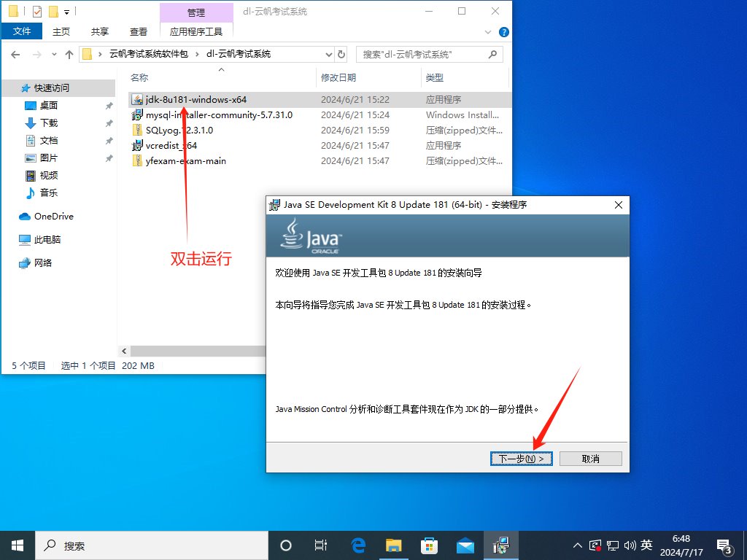Navigate up using the up arrow icon
The height and width of the screenshot is (560, 747).
click(x=69, y=54)
